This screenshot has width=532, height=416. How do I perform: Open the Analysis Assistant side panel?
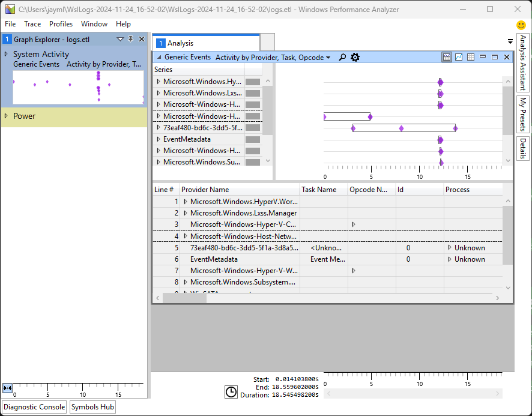(x=523, y=63)
